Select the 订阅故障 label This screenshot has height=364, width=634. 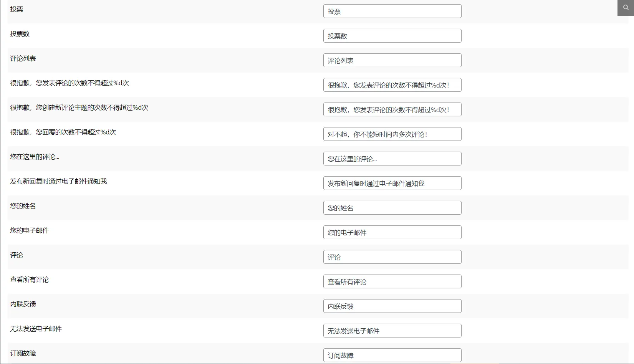23,353
